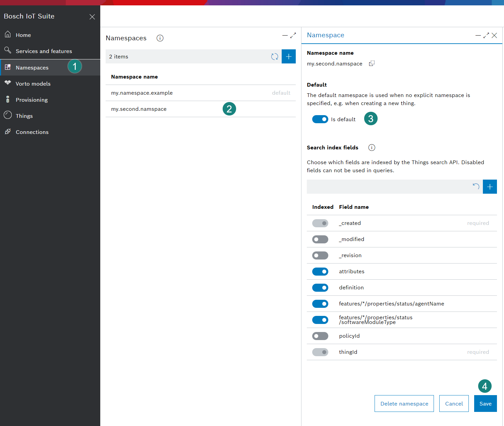Select Namespaces in the sidebar
Image resolution: width=504 pixels, height=426 pixels.
(x=50, y=67)
